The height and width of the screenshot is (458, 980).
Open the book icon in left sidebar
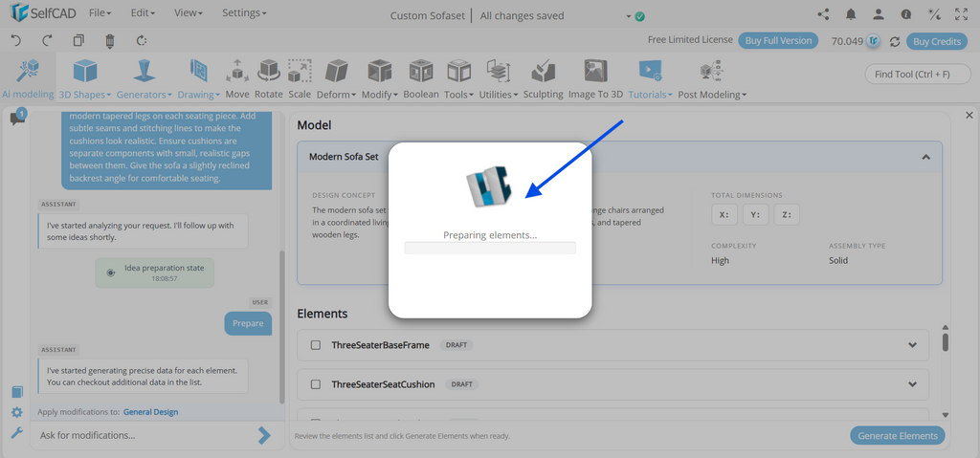17,392
